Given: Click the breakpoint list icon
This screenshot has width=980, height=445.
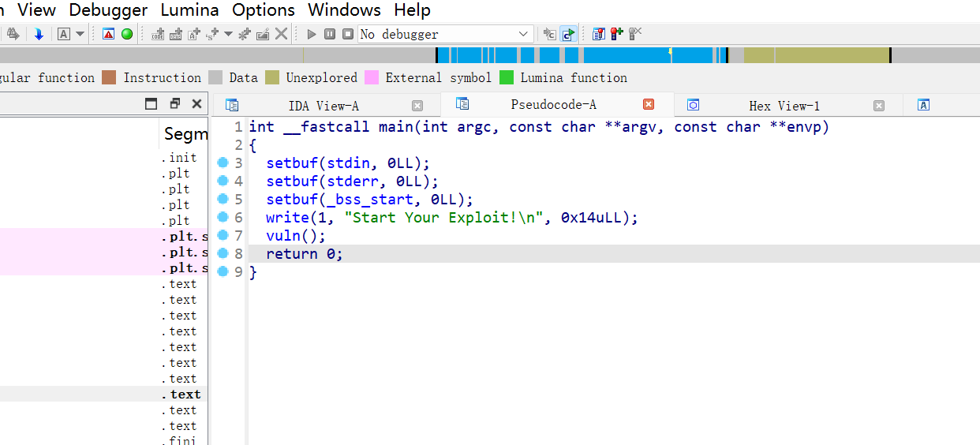Looking at the screenshot, I should click(x=598, y=34).
